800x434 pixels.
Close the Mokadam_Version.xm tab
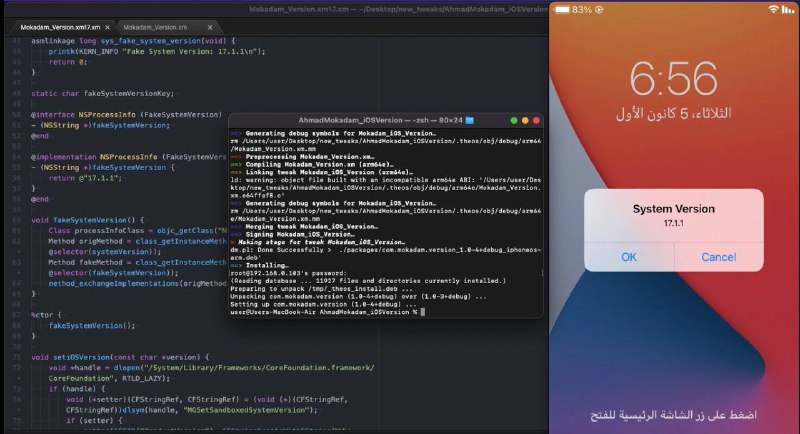click(x=210, y=28)
